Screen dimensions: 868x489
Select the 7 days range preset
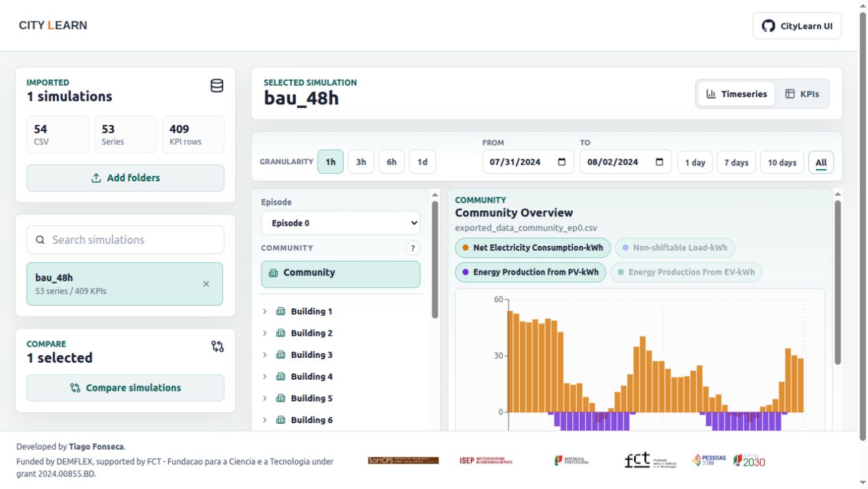(736, 163)
